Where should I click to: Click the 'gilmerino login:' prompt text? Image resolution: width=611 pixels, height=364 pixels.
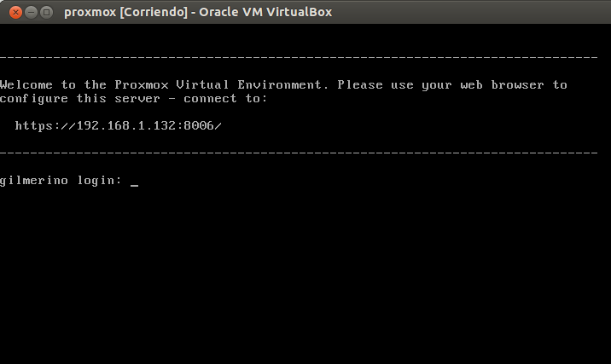pyautogui.click(x=61, y=181)
